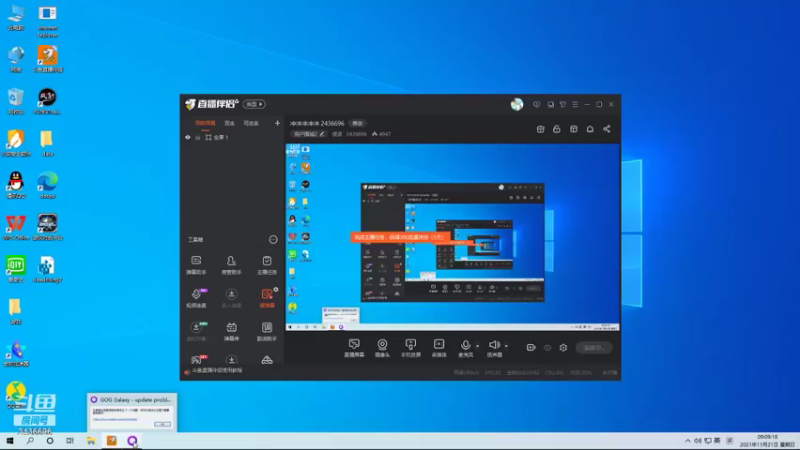The image size is (800, 450).
Task: Open the hamburger menu in title bar
Action: coord(575,104)
